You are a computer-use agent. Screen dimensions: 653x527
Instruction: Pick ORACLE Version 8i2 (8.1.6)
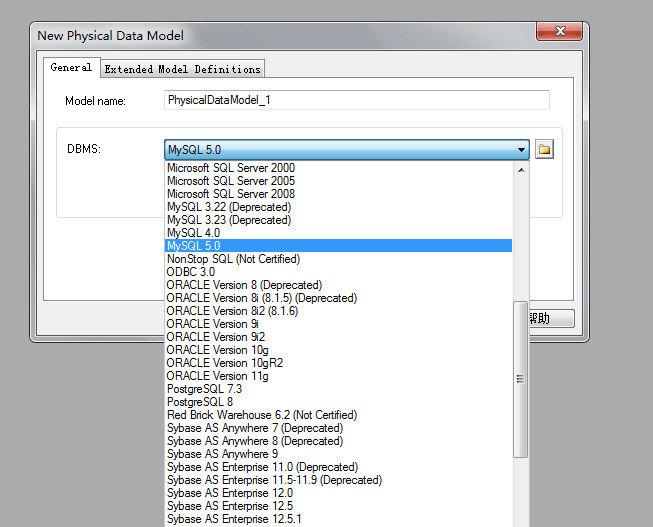[x=338, y=311]
